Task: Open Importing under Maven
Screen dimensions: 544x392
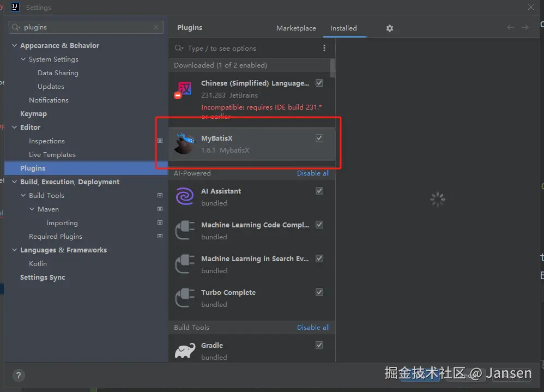Action: [62, 222]
